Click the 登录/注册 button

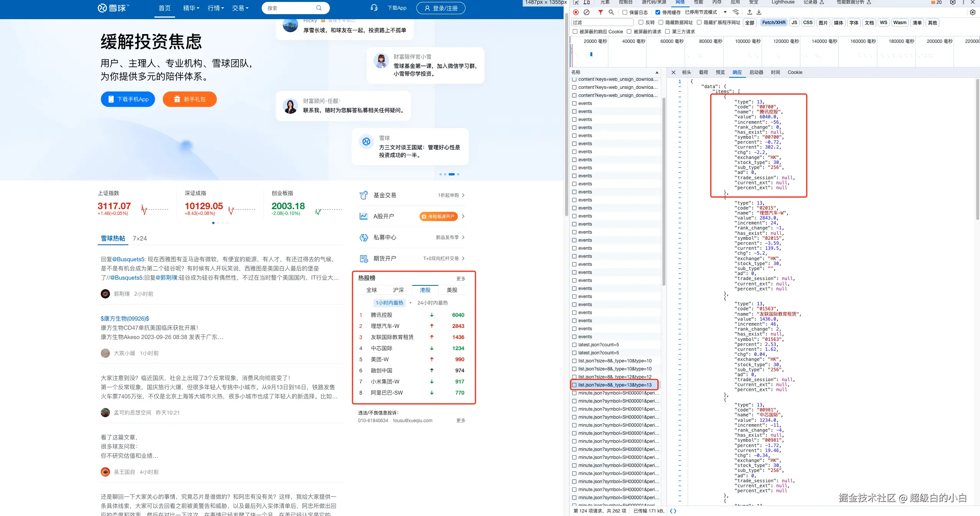pyautogui.click(x=441, y=8)
